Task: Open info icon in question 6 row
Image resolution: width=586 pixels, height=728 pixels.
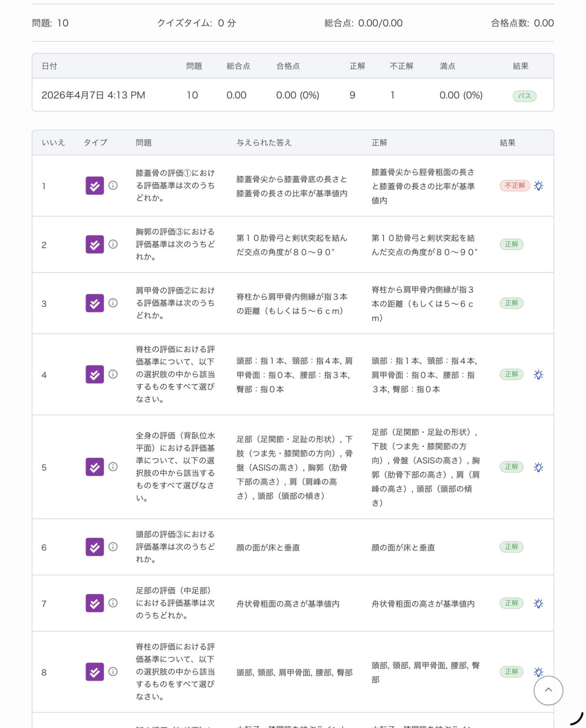Action: tap(113, 547)
